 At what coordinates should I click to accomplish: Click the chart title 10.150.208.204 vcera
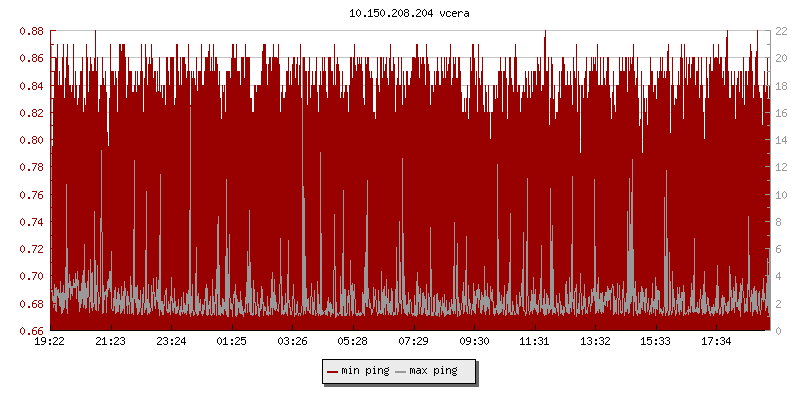coord(400,12)
